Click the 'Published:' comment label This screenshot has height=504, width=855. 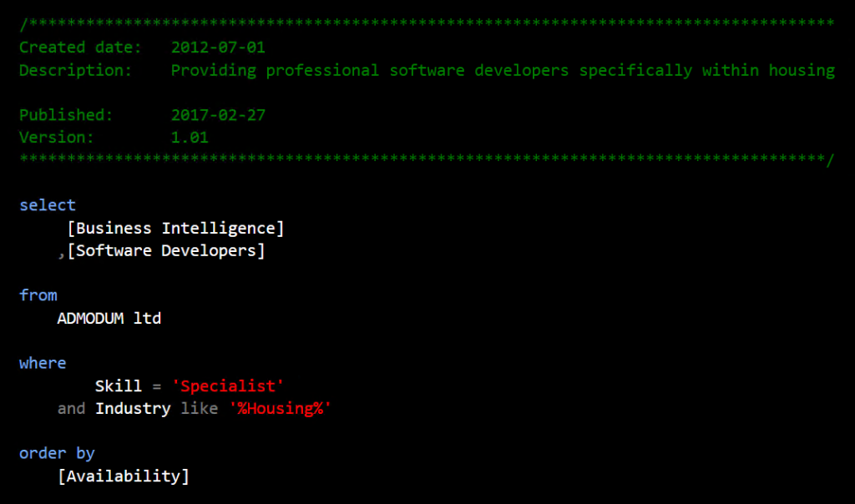(x=66, y=115)
